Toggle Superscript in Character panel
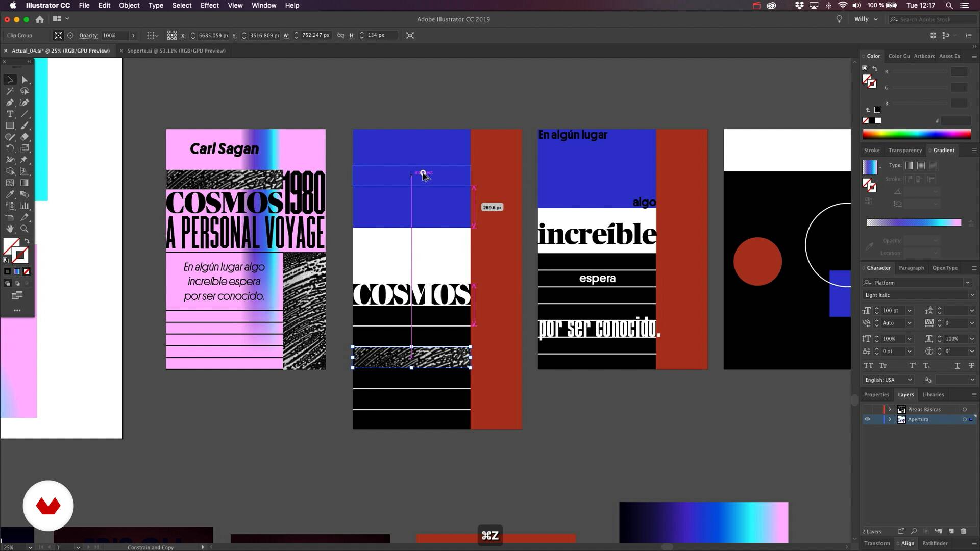 913,365
